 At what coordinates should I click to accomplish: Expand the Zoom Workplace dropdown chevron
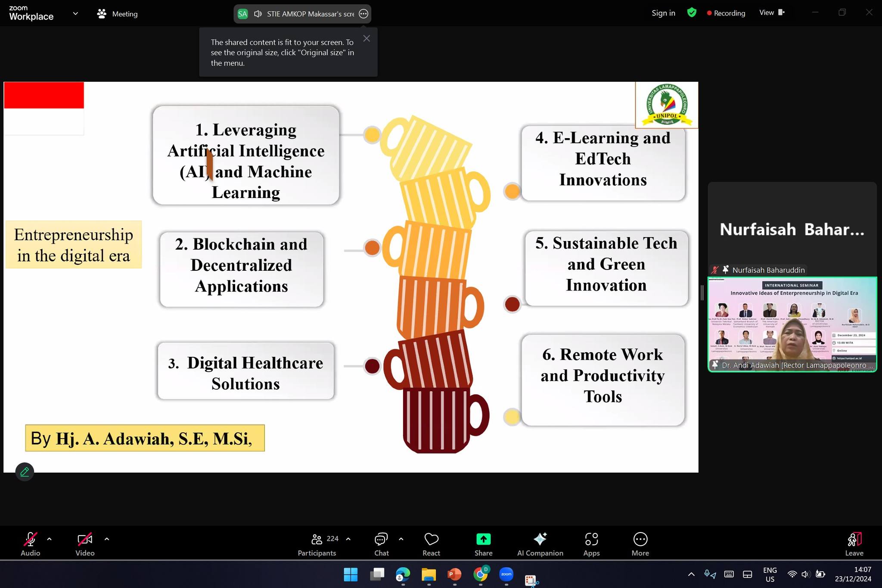click(x=75, y=14)
